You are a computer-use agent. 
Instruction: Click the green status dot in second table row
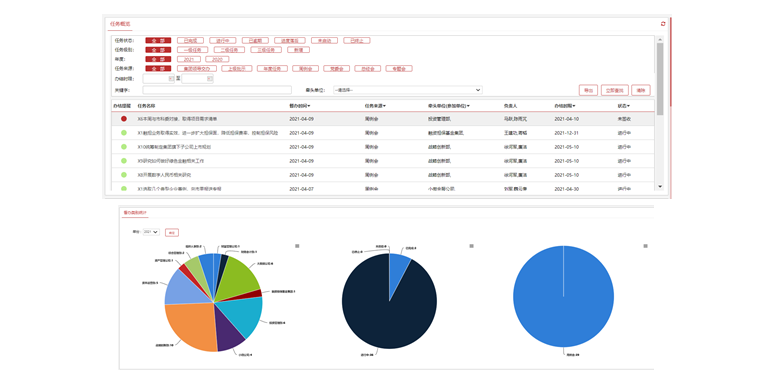pyautogui.click(x=124, y=133)
